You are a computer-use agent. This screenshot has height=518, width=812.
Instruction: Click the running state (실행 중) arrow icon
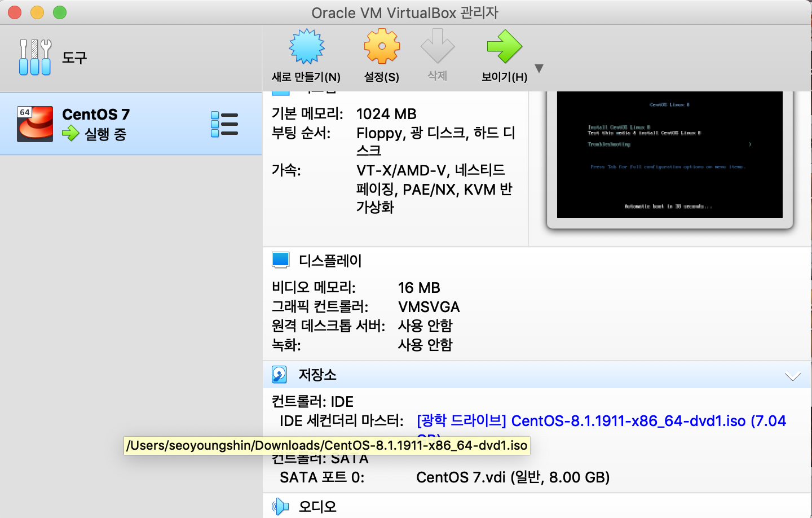(x=70, y=134)
